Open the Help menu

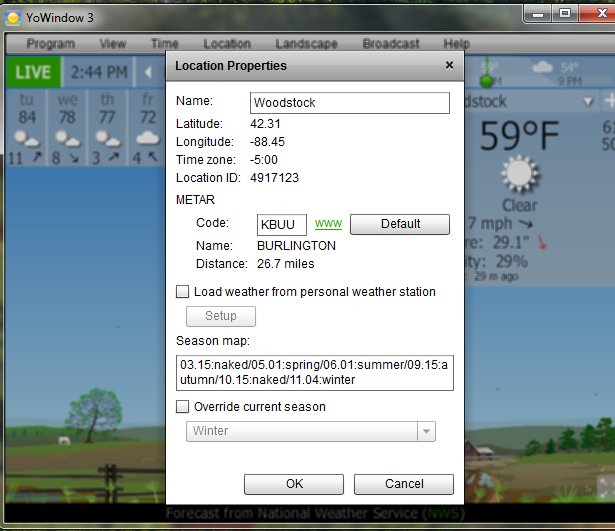click(x=457, y=44)
